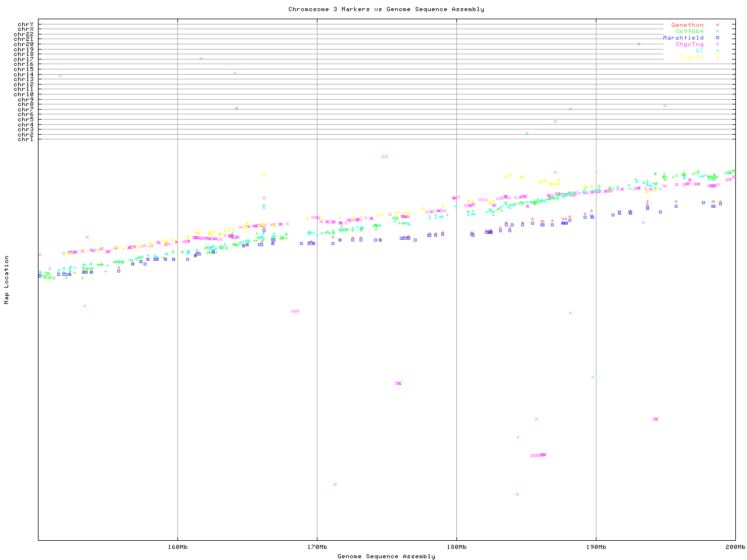Click the magenta cross marker on chr17 row
The width and height of the screenshot is (747, 560).
click(201, 59)
